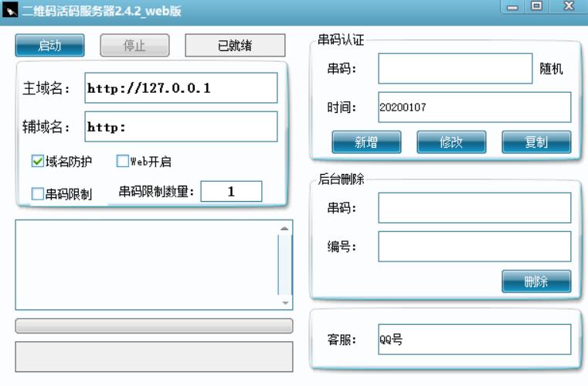Viewport: 588px width, 386px height.
Task: Click the 复制 copy button
Action: click(537, 142)
